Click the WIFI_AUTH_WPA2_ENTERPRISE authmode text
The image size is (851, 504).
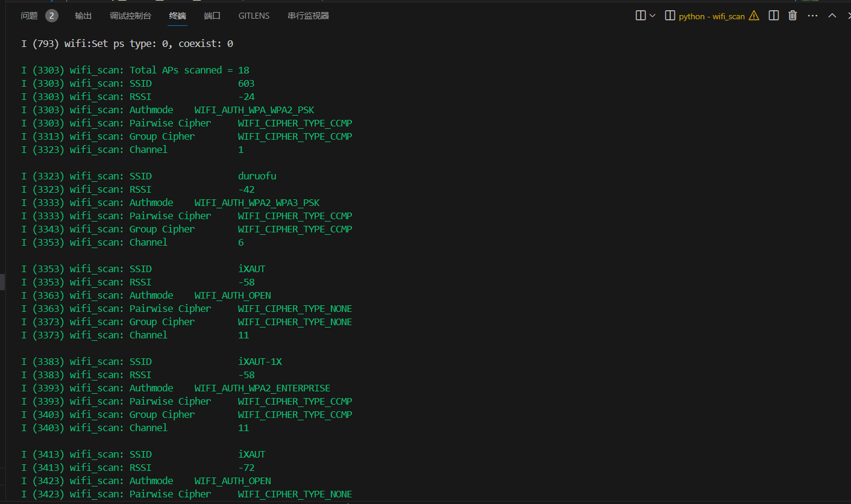pyautogui.click(x=262, y=388)
